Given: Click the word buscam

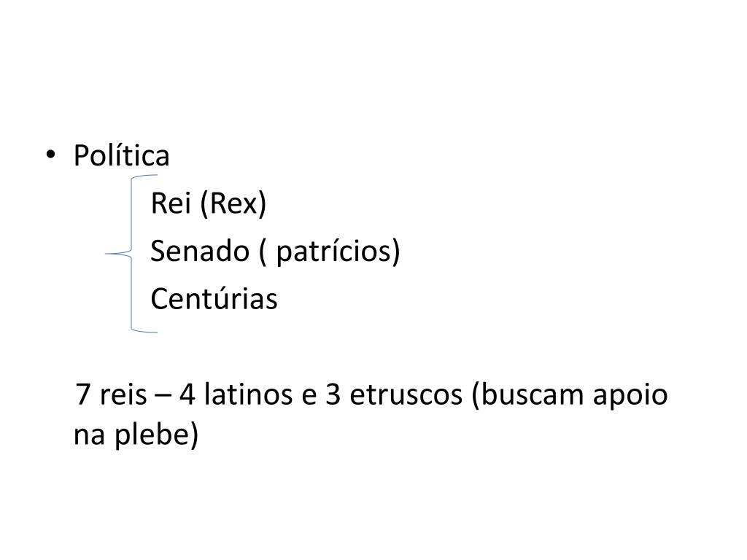Looking at the screenshot, I should (522, 395).
